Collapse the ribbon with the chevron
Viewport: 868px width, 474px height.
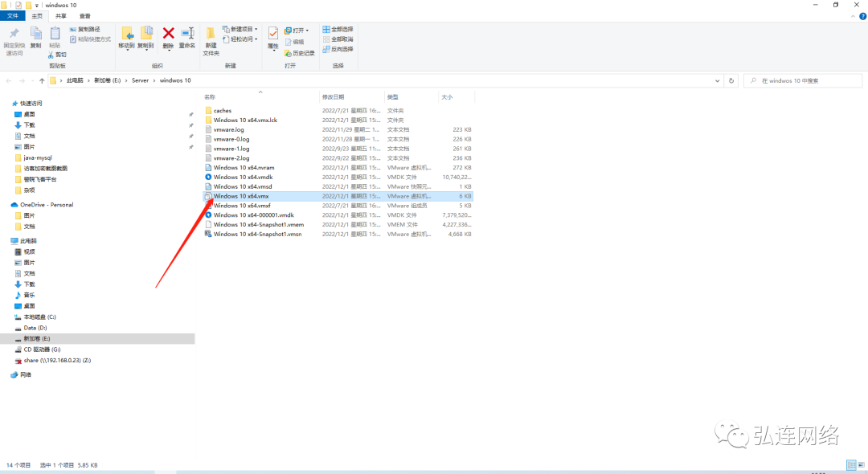pos(853,16)
